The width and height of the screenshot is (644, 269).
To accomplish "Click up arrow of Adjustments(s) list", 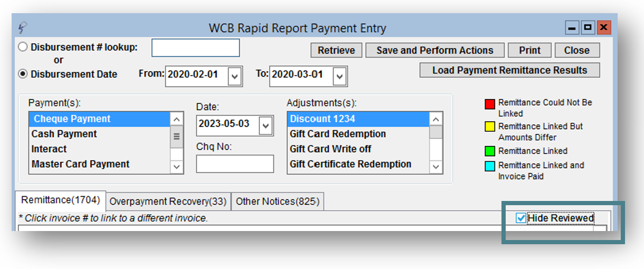I will click(435, 119).
